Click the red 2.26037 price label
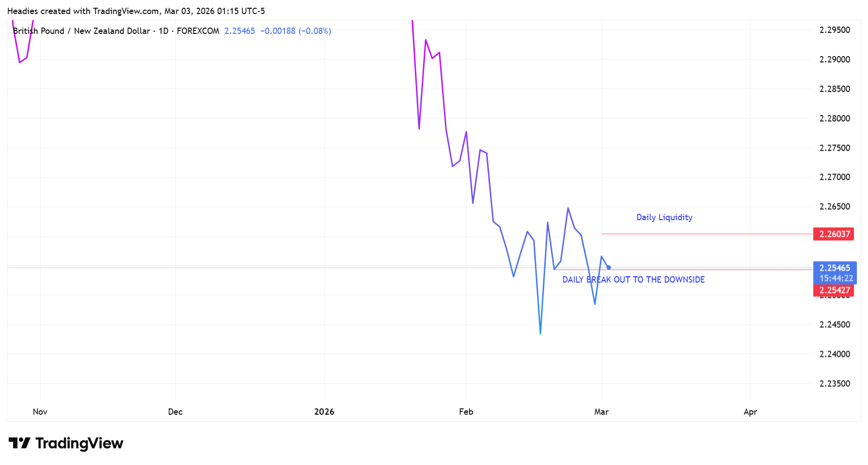This screenshot has height=465, width=868. 834,234
